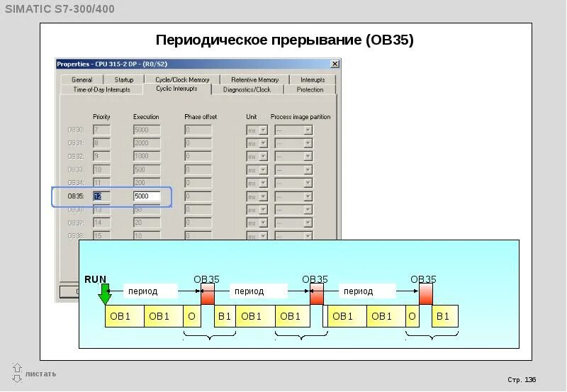Click the OB35 row label
Image resolution: width=567 pixels, height=392 pixels.
[76, 196]
